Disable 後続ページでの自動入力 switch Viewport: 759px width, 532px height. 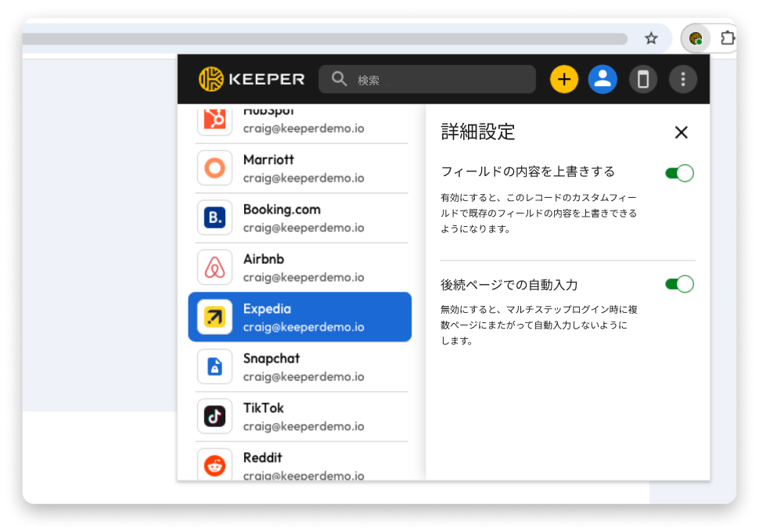679,284
